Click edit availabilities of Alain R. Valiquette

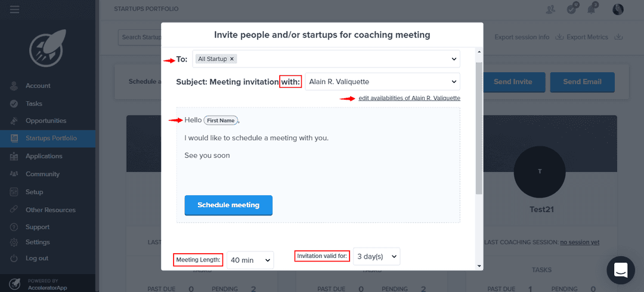pos(409,98)
